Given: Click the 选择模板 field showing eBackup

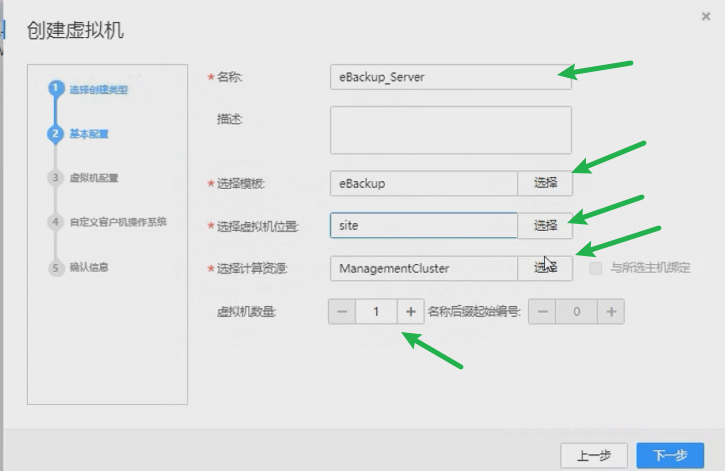Looking at the screenshot, I should point(423,183).
